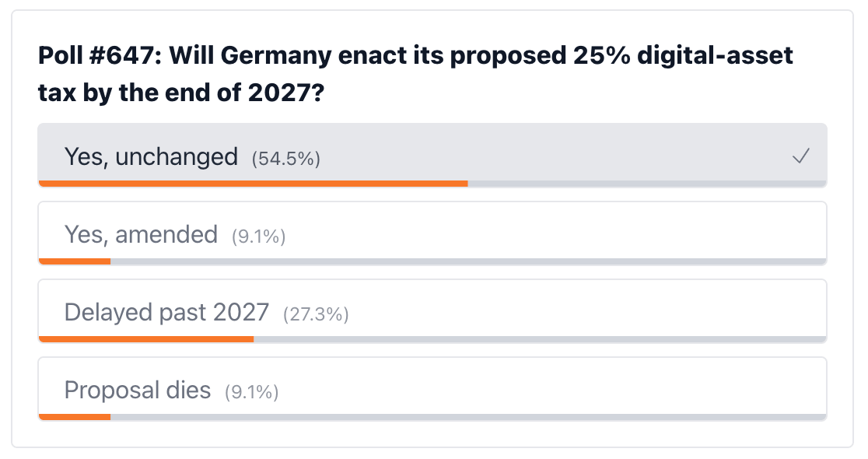This screenshot has width=868, height=459.
Task: Vote for 'Delayed past 2027'
Action: point(432,311)
